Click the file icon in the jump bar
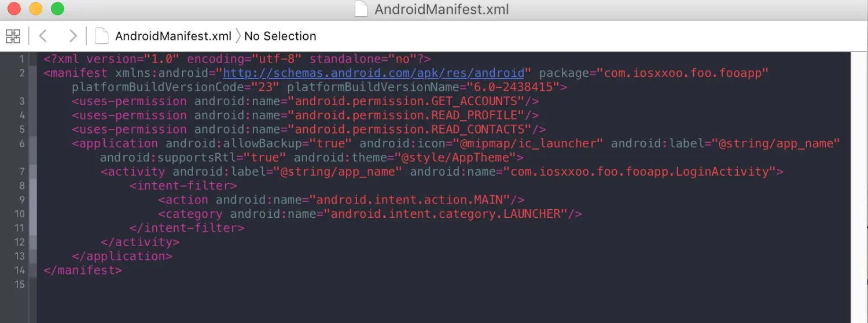The width and height of the screenshot is (868, 323). 102,36
